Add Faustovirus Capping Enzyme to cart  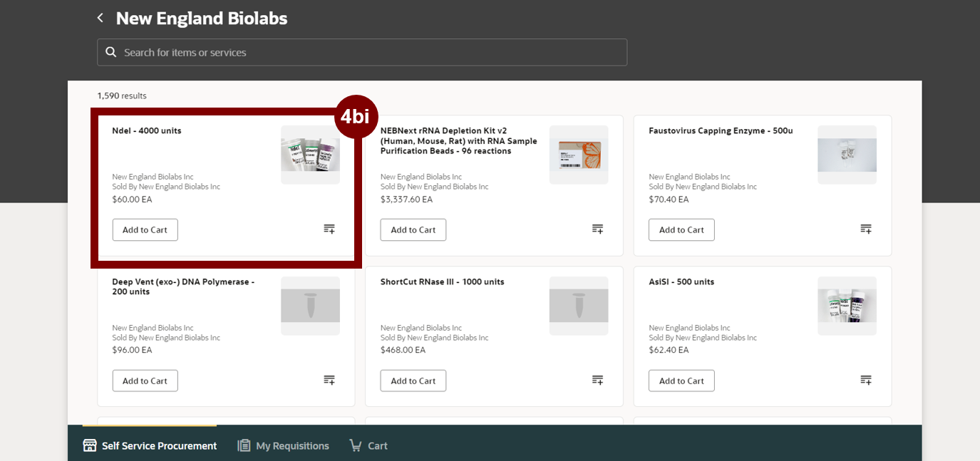pos(681,229)
